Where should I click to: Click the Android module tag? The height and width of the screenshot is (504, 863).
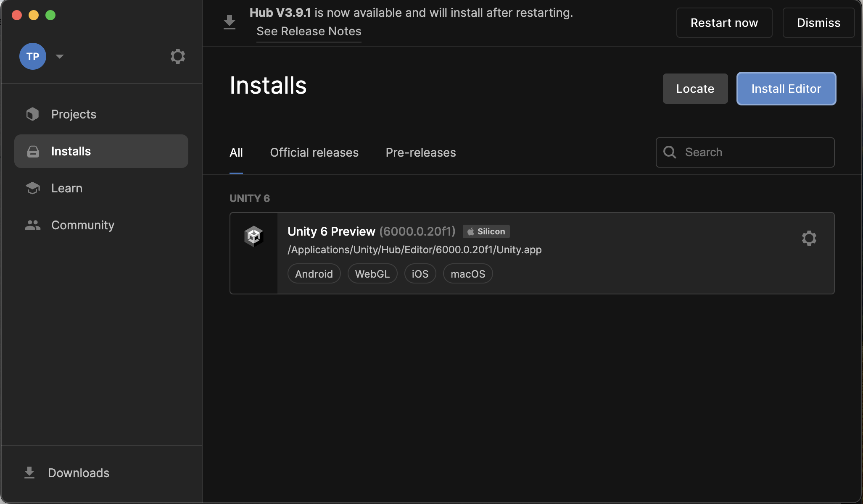[x=314, y=274]
